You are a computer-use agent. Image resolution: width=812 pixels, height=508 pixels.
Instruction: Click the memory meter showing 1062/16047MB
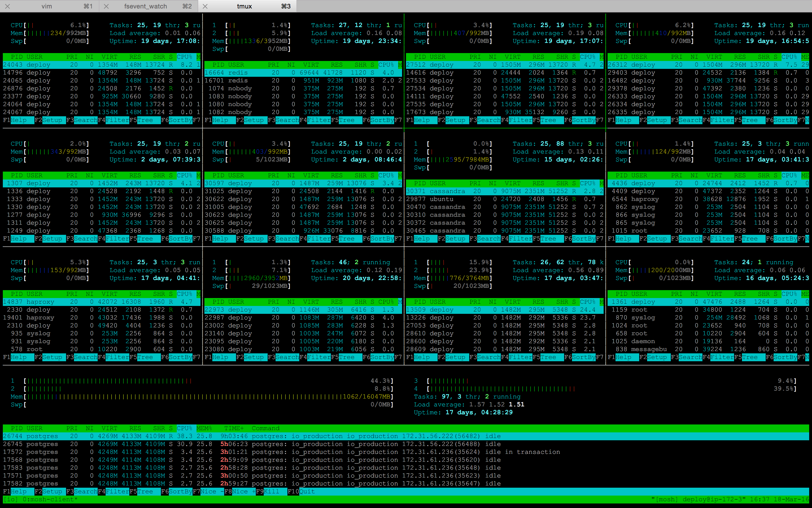(202, 397)
